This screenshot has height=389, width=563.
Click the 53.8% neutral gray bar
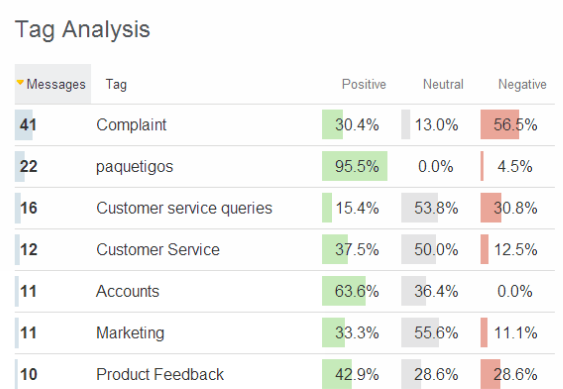419,208
